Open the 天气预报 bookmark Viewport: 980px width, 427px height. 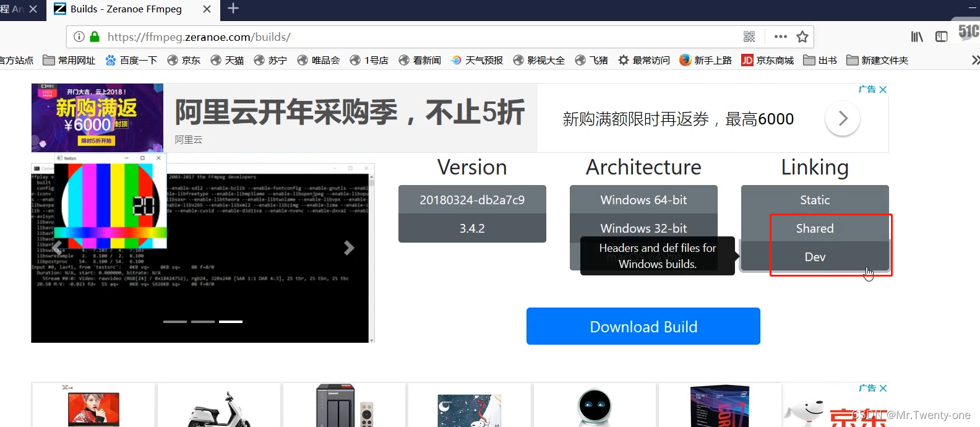click(477, 60)
